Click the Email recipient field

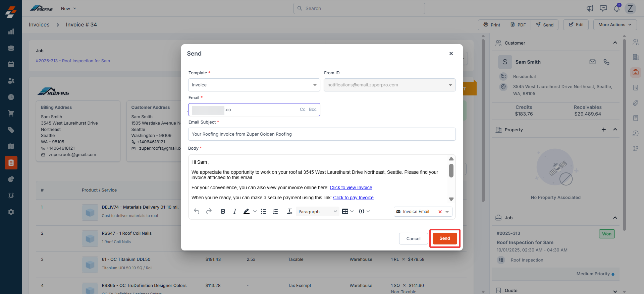pos(254,109)
